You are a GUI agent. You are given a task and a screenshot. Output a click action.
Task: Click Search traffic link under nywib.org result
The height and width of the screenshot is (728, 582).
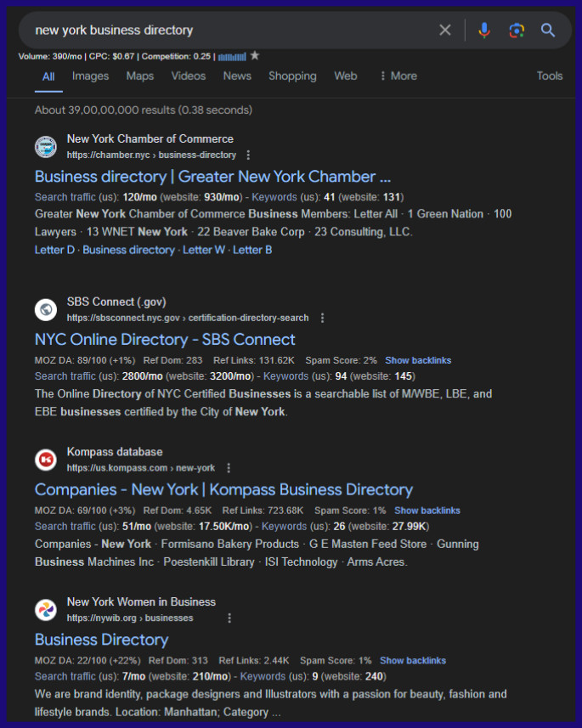(x=65, y=676)
